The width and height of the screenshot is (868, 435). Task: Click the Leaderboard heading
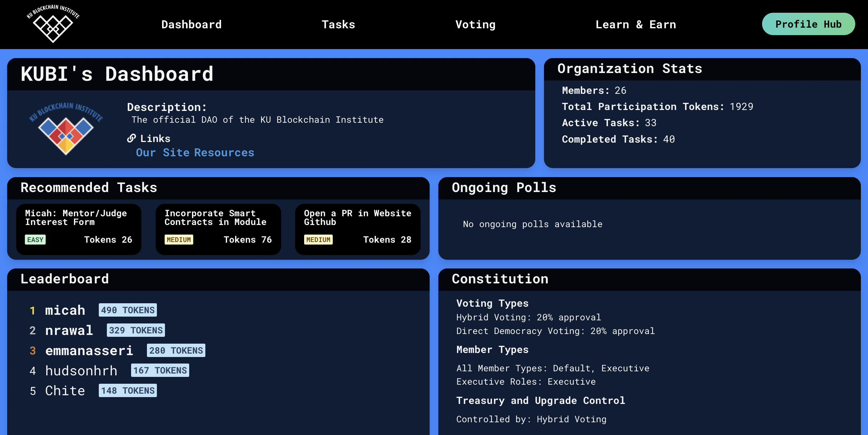click(x=65, y=279)
